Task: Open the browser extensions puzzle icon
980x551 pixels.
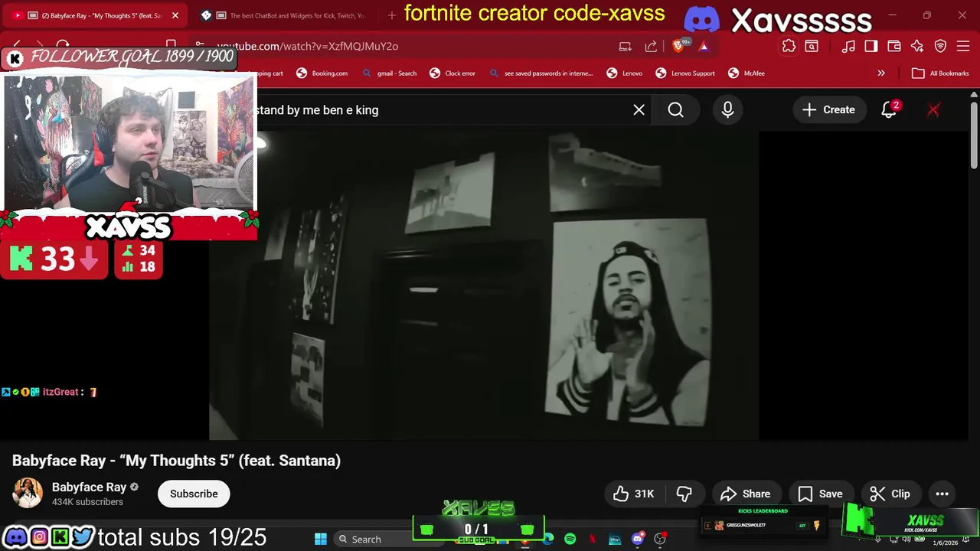Action: tap(789, 46)
